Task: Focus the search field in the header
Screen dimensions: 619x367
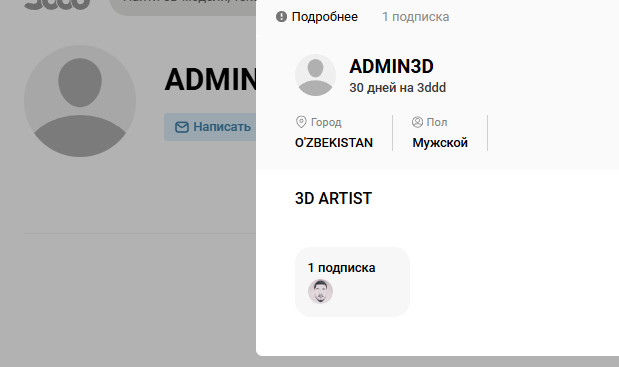Action: pyautogui.click(x=183, y=6)
